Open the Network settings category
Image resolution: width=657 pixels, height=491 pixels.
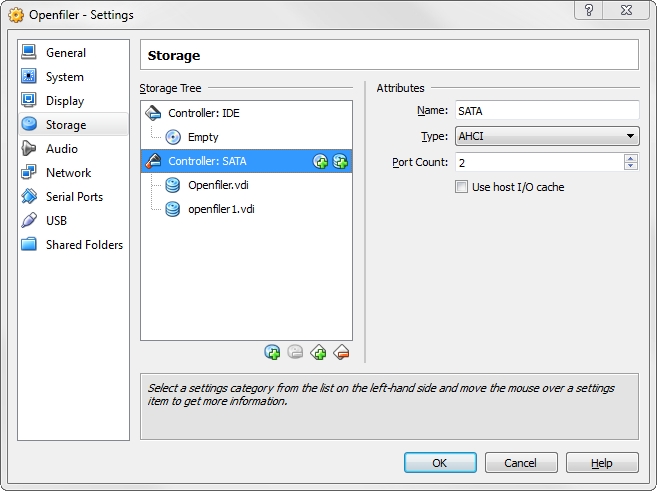click(68, 173)
